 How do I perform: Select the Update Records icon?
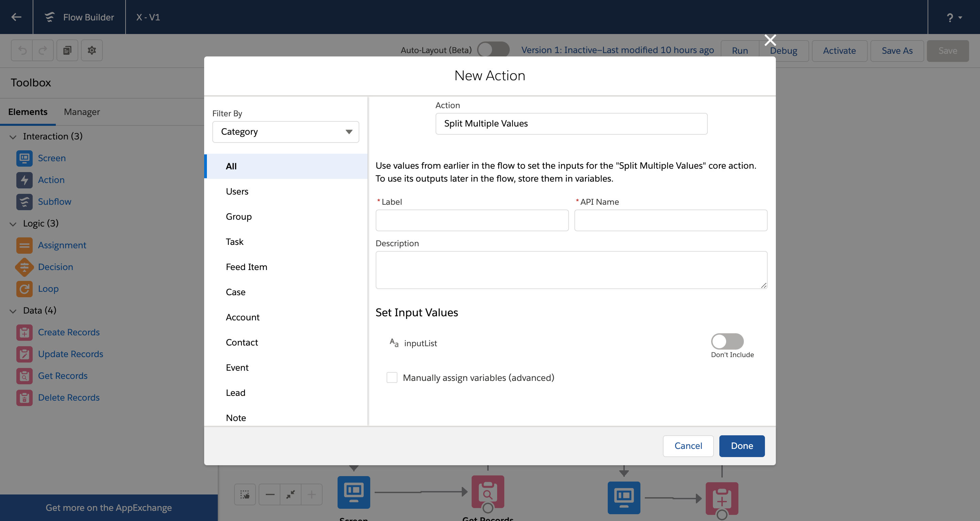click(24, 354)
